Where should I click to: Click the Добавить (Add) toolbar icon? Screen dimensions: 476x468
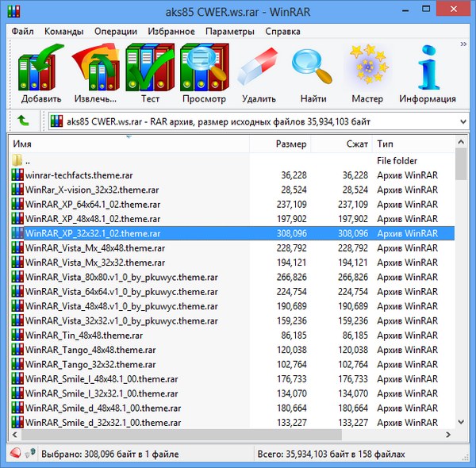tap(41, 74)
